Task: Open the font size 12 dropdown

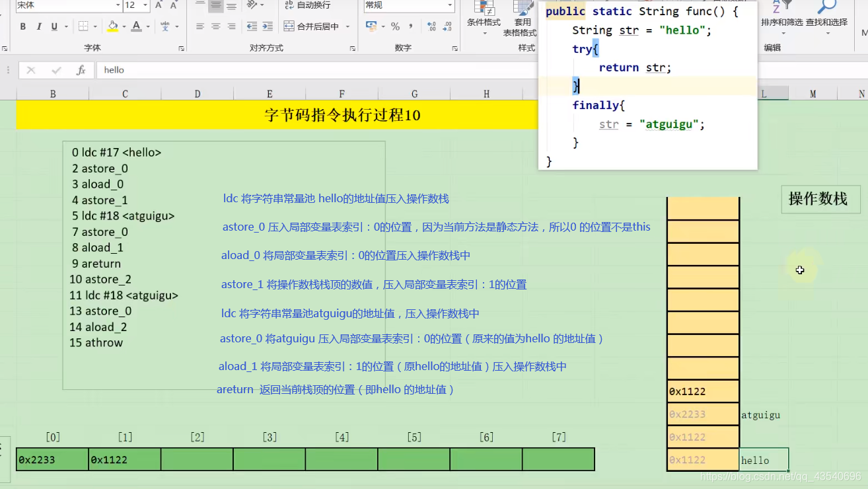Action: [145, 5]
